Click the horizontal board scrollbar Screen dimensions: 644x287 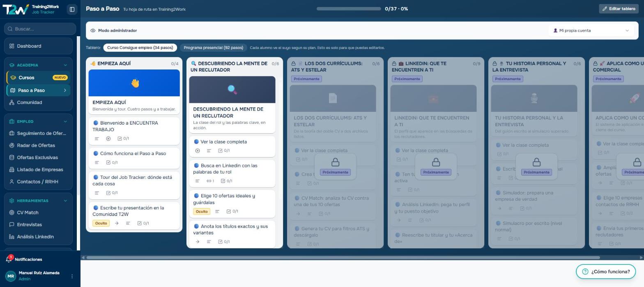click(x=343, y=257)
